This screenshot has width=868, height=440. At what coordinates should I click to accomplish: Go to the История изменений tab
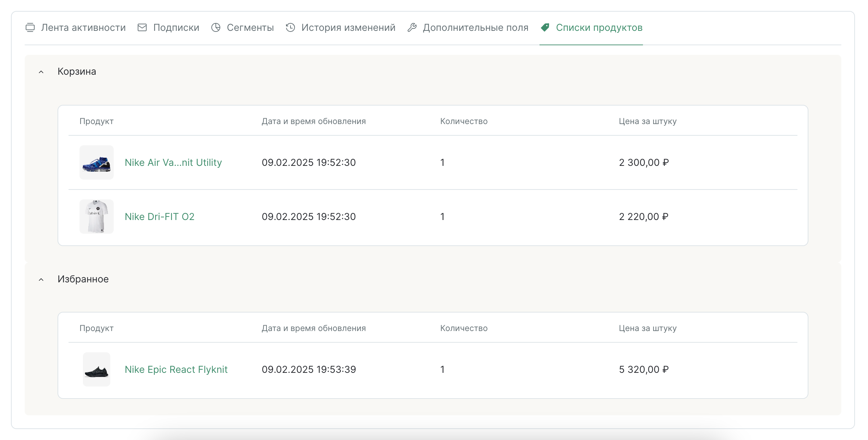(340, 27)
